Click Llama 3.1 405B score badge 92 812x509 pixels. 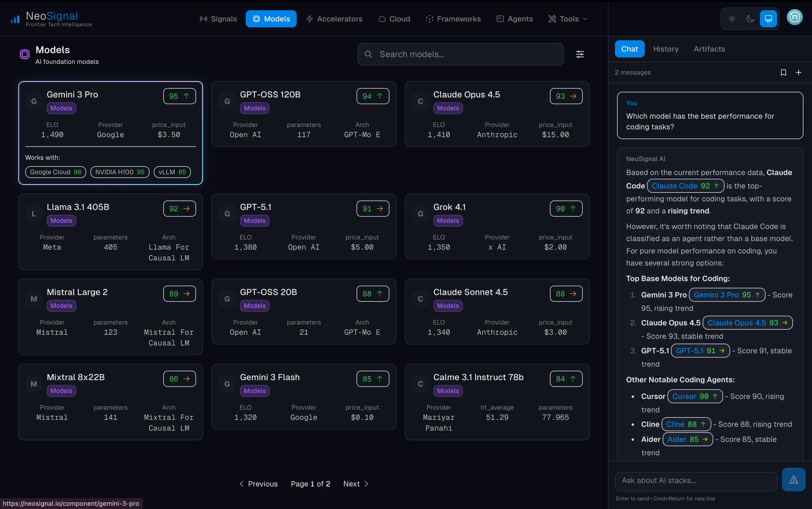coord(179,209)
